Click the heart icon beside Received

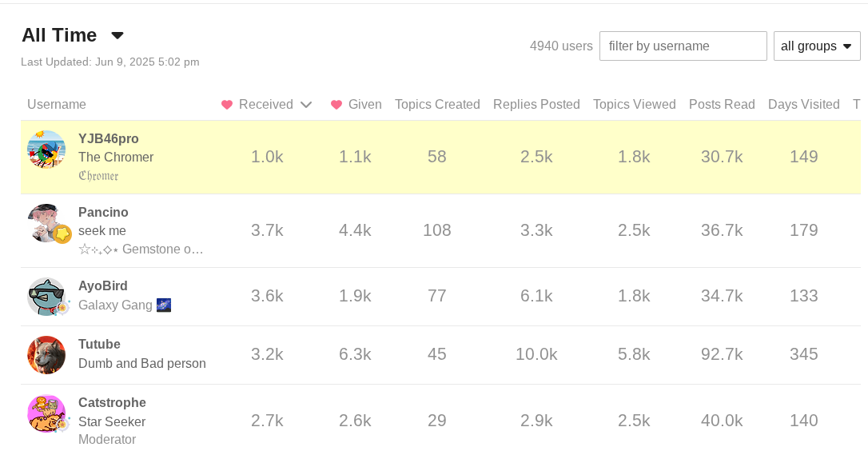pos(227,105)
